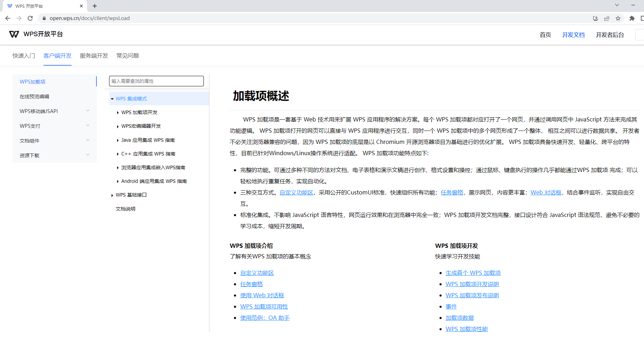Open the 快速入门 tab
This screenshot has width=644, height=338.
pyautogui.click(x=24, y=56)
